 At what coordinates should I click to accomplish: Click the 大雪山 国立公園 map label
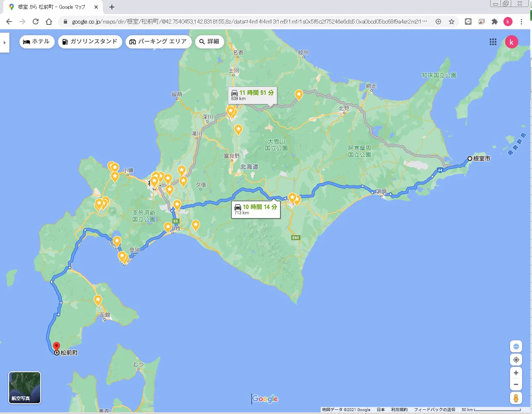pyautogui.click(x=276, y=145)
